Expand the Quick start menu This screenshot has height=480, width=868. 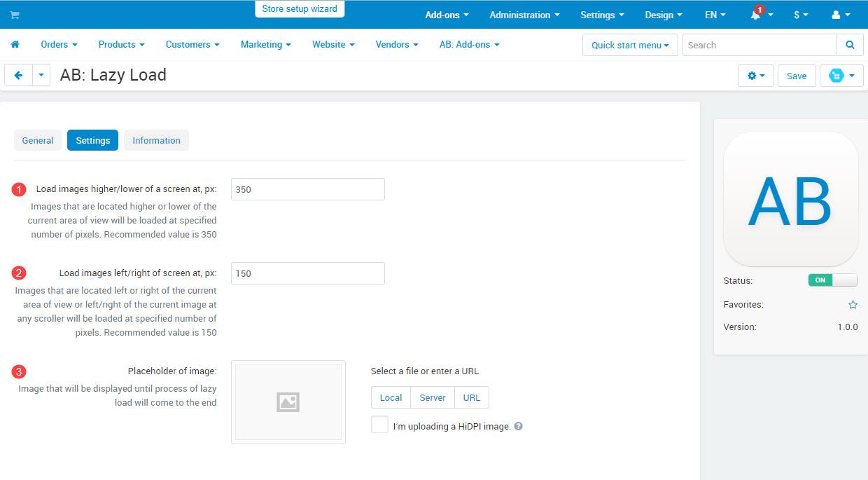630,45
